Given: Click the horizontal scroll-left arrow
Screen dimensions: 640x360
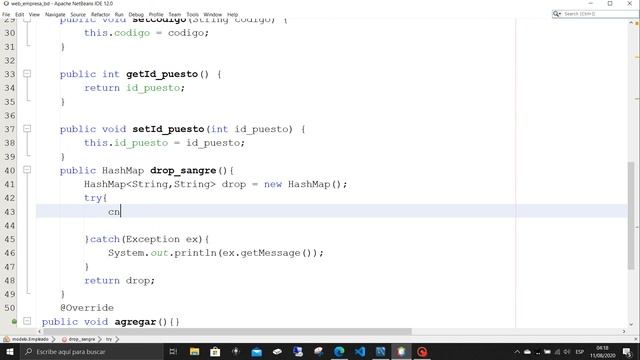Looking at the screenshot, I should (40, 331).
